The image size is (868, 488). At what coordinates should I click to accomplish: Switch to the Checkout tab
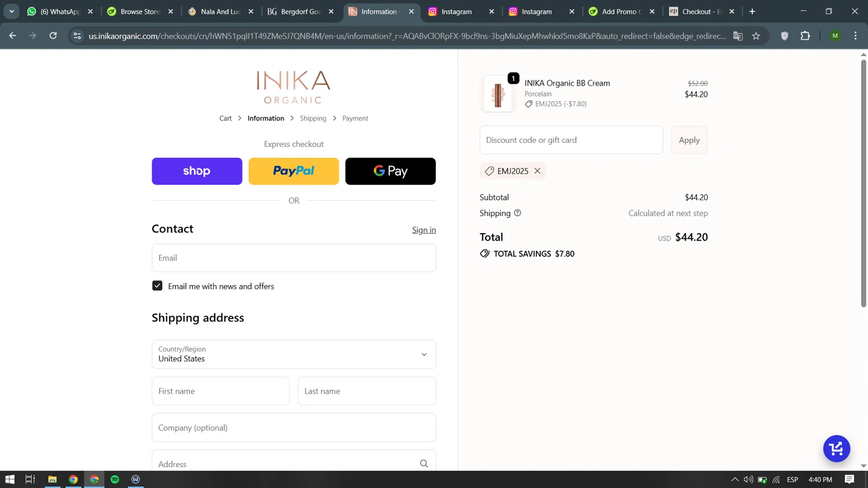701,12
